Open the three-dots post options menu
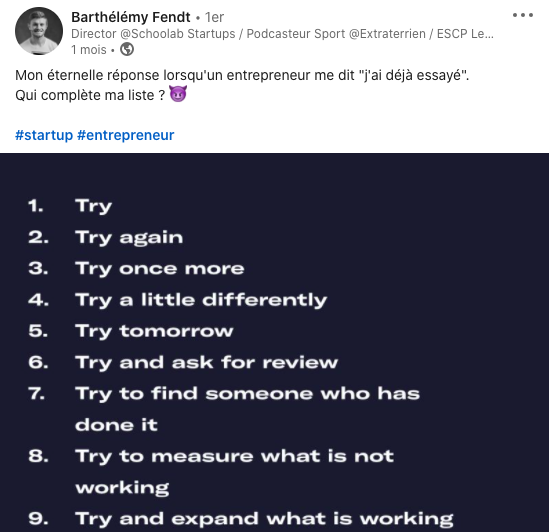Screen dimensions: 549x532 tap(523, 15)
